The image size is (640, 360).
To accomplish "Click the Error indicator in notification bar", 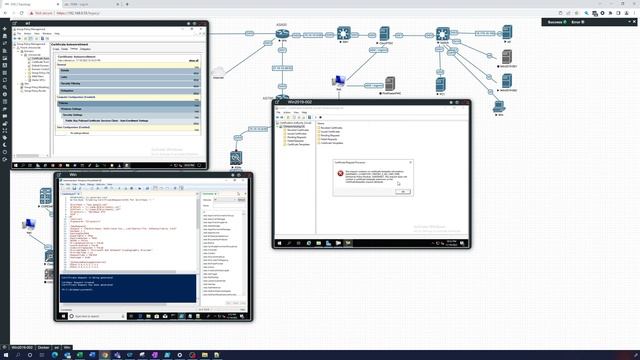I will (x=578, y=22).
